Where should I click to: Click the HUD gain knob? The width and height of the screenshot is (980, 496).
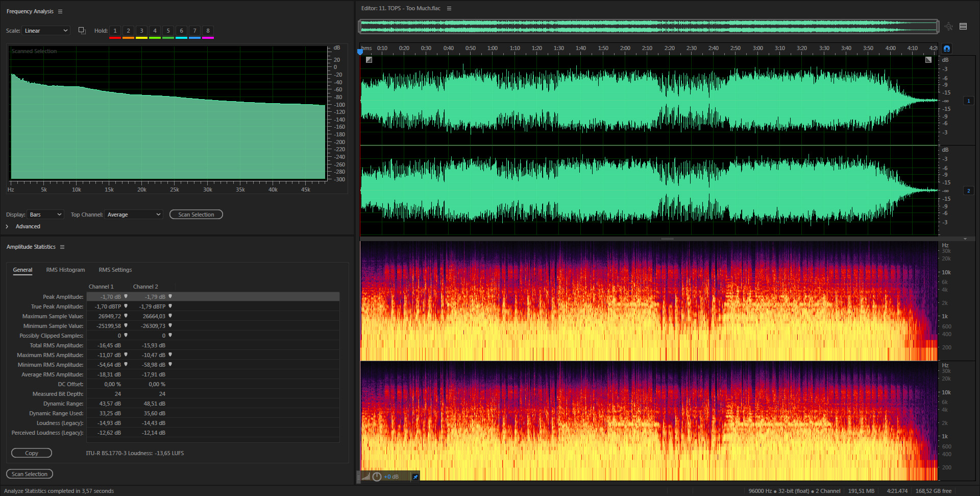click(377, 477)
